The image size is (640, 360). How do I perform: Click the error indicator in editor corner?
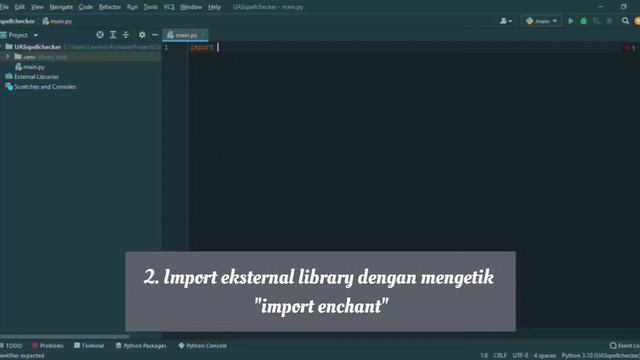point(630,48)
